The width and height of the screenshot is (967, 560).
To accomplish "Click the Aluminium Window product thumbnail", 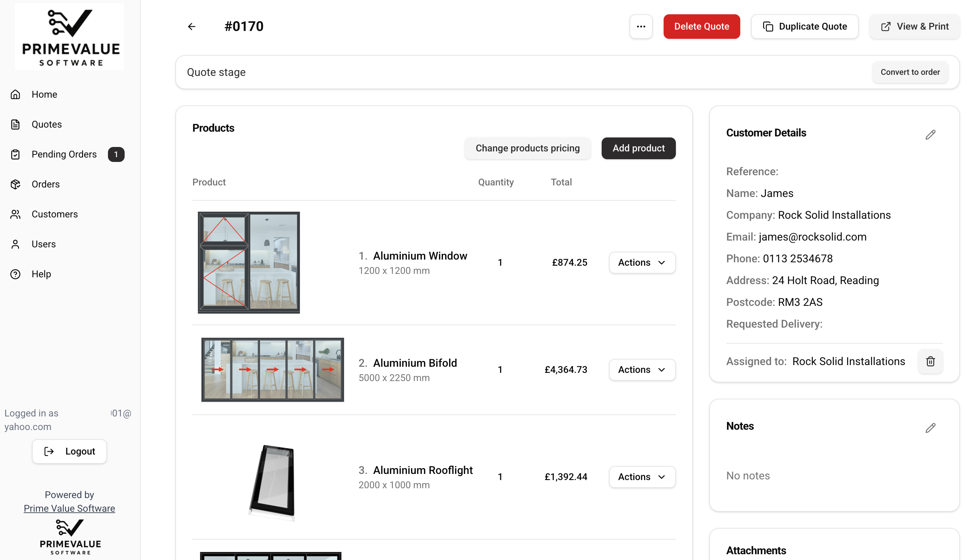I will point(249,263).
